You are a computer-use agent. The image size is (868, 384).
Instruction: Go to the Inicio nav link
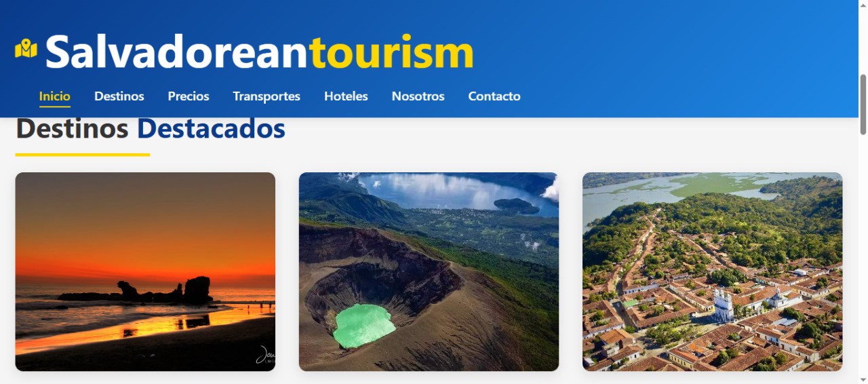click(x=55, y=96)
